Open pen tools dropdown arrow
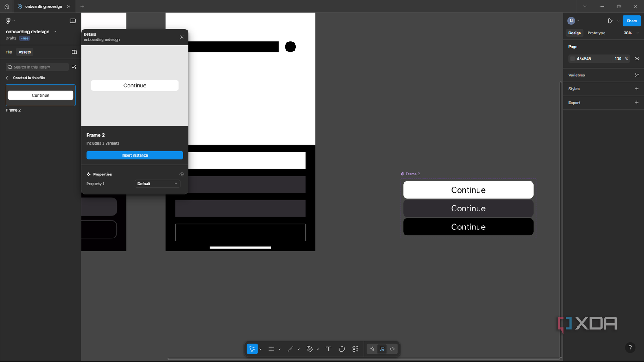 pos(318,349)
